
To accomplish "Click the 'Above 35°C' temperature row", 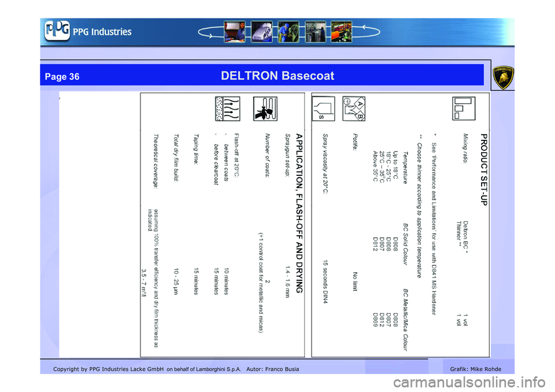I will (375, 167).
